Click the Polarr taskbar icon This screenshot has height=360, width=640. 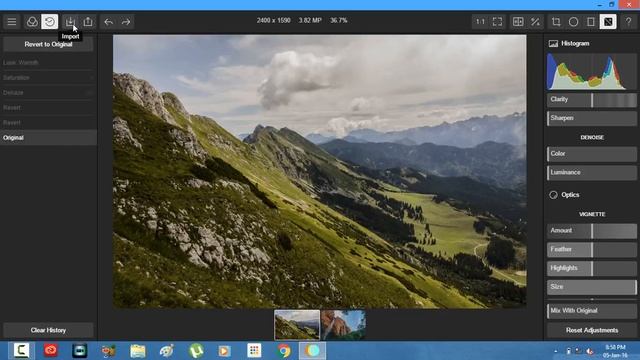click(313, 351)
